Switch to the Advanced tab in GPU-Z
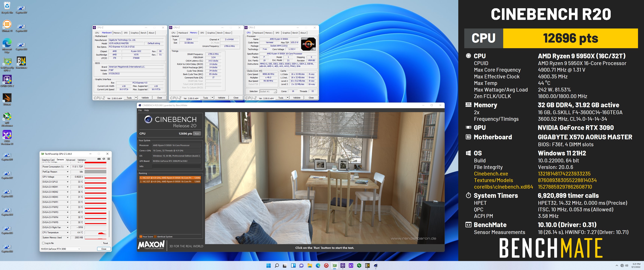The image size is (644, 270). (x=71, y=160)
